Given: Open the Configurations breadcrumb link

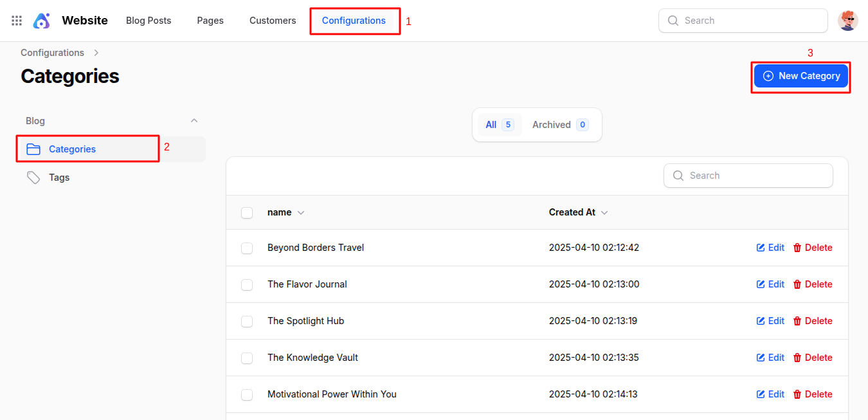Looking at the screenshot, I should (52, 52).
